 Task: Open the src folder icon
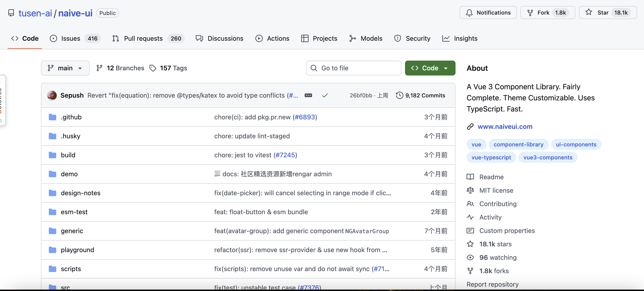click(53, 287)
